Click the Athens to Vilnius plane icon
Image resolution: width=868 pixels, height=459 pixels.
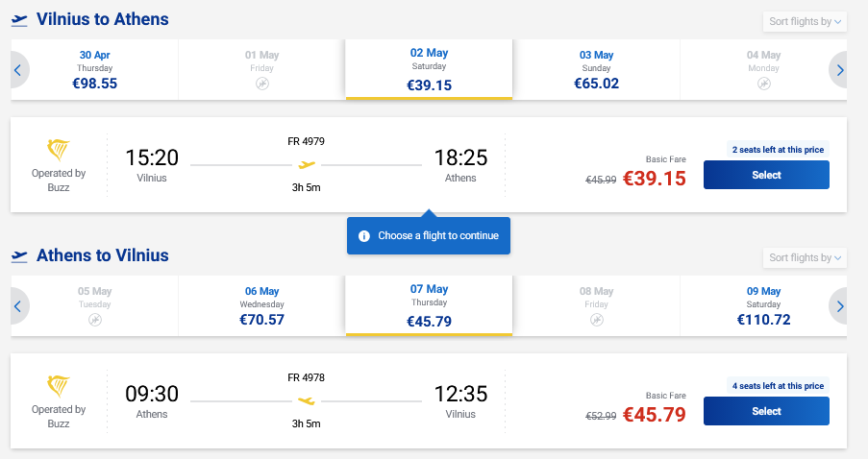pyautogui.click(x=19, y=256)
